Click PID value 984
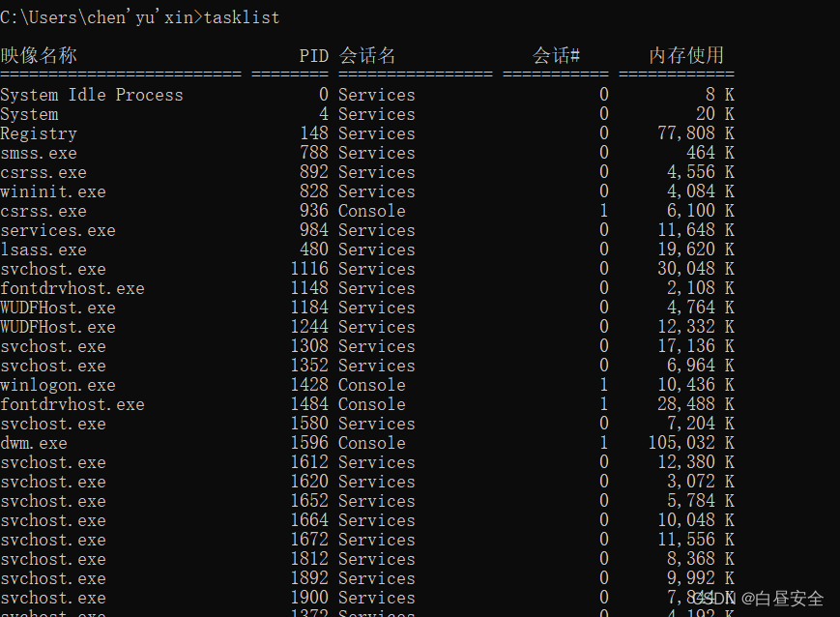 (314, 230)
